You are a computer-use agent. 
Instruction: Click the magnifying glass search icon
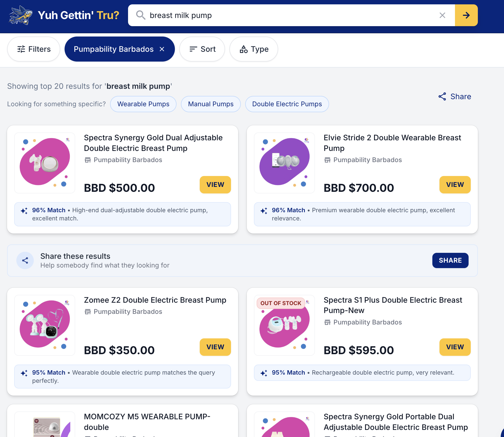coord(141,15)
